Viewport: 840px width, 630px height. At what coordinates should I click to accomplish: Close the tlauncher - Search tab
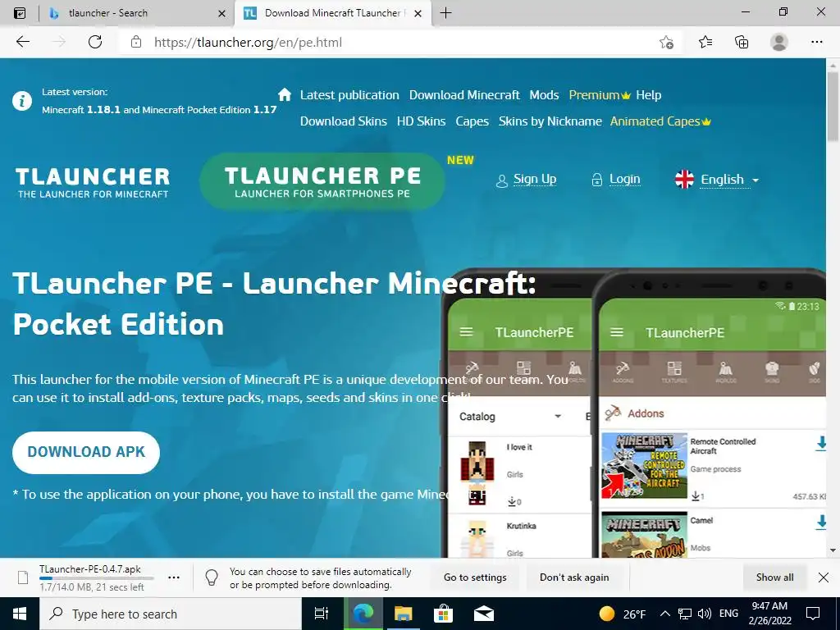[221, 13]
